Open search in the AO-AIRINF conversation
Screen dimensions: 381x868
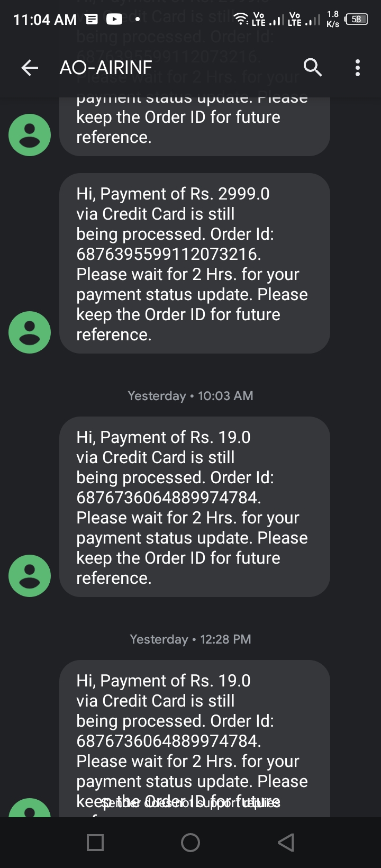tap(312, 67)
